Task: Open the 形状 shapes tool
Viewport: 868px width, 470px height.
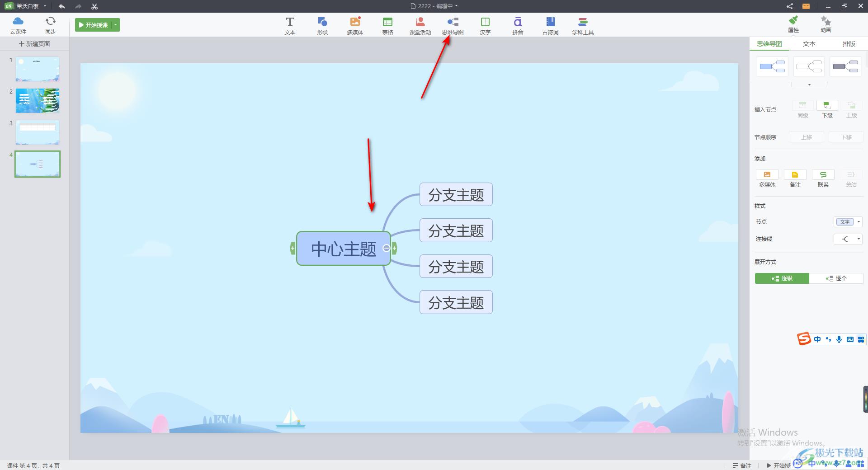Action: [x=322, y=25]
